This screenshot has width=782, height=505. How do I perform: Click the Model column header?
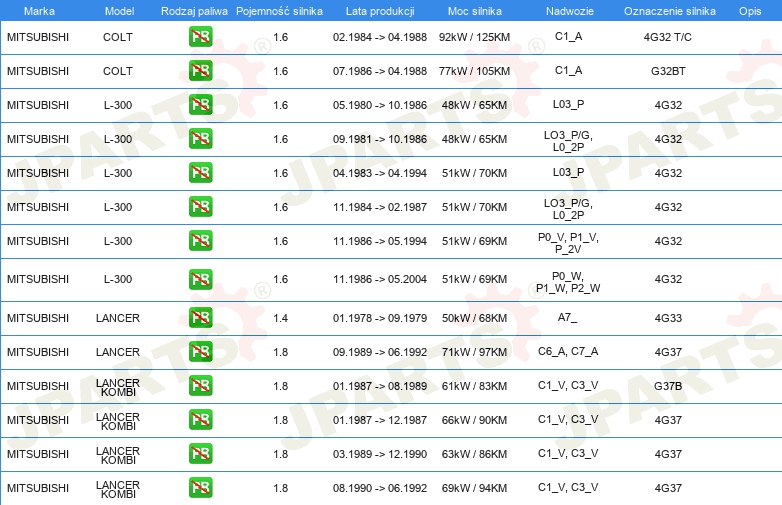[x=119, y=11]
